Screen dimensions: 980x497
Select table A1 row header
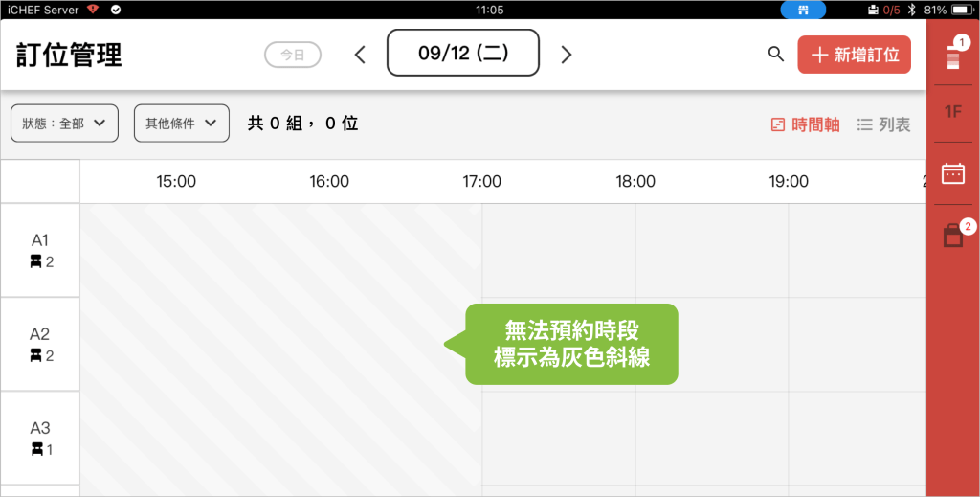coord(40,250)
